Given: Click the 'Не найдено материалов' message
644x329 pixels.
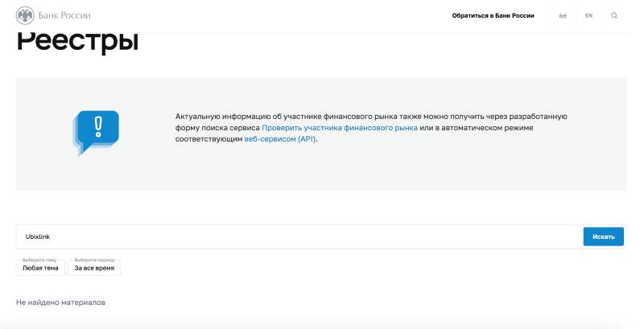Looking at the screenshot, I should point(60,302).
